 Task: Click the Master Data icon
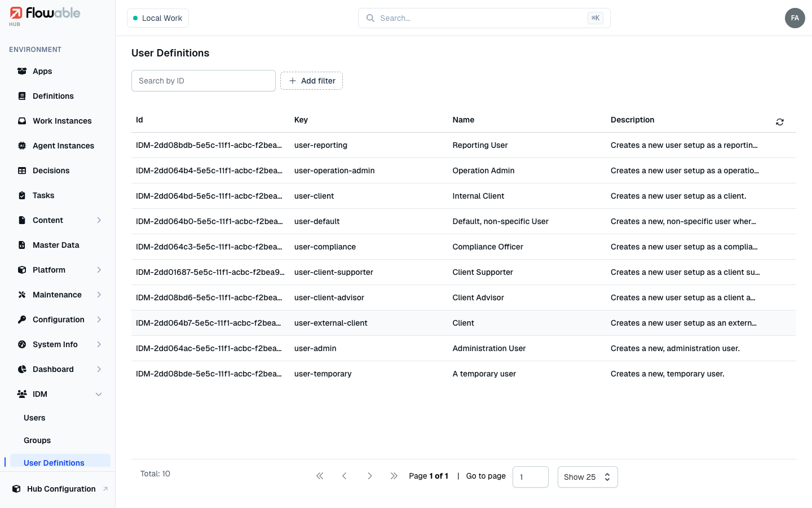[22, 245]
